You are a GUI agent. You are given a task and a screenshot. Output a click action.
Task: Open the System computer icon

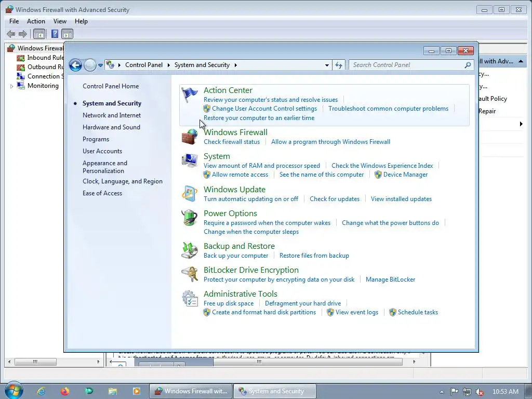pos(189,161)
